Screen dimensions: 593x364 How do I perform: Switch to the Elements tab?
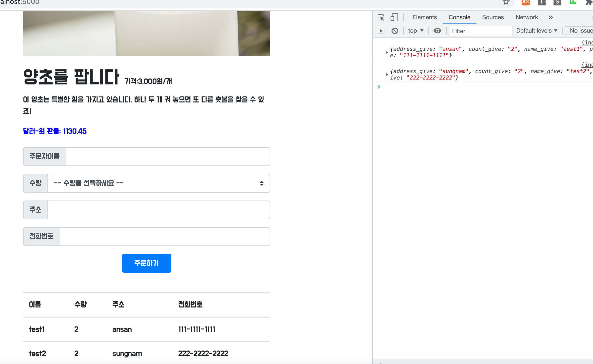pos(424,17)
